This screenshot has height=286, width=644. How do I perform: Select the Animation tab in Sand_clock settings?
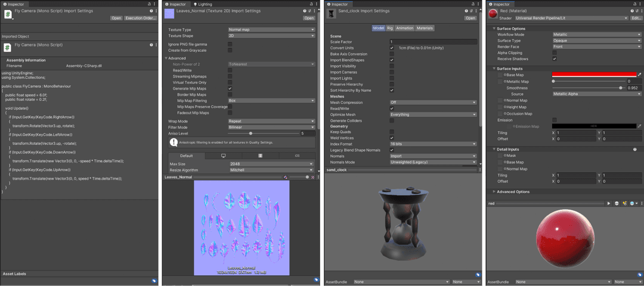point(404,28)
